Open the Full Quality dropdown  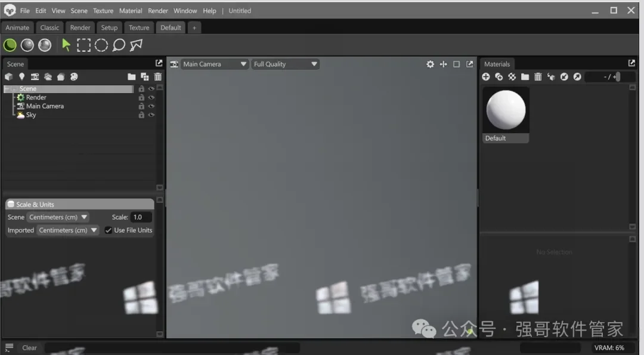pos(285,64)
